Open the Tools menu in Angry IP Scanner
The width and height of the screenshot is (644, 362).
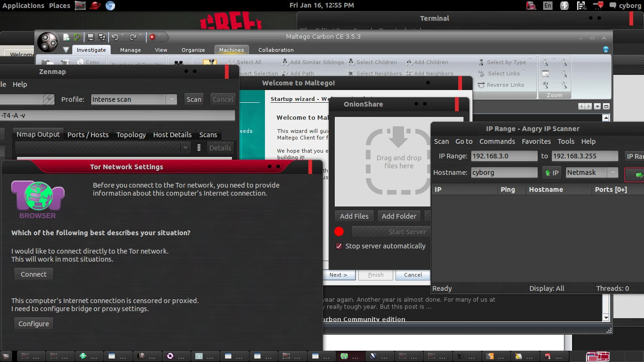point(566,141)
